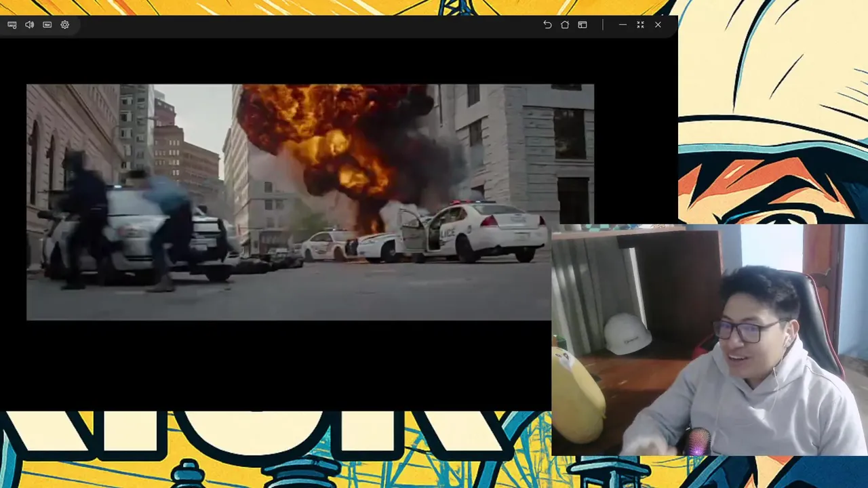
Task: Open the keyboard input icon in the toolbar
Action: [12, 24]
